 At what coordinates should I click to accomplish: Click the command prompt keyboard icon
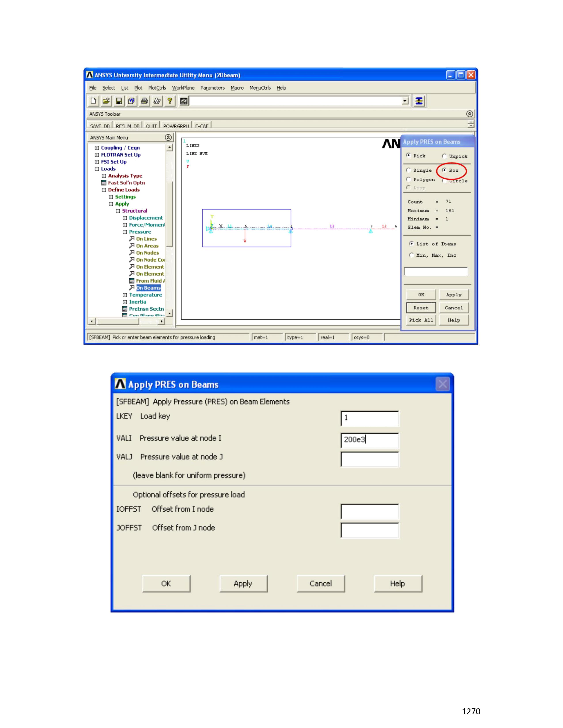coord(184,101)
